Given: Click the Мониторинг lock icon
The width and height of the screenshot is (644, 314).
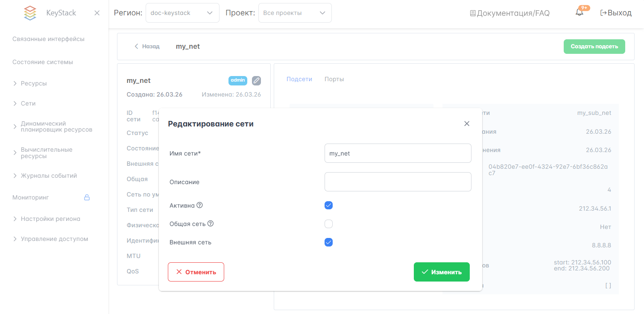Looking at the screenshot, I should click(87, 197).
